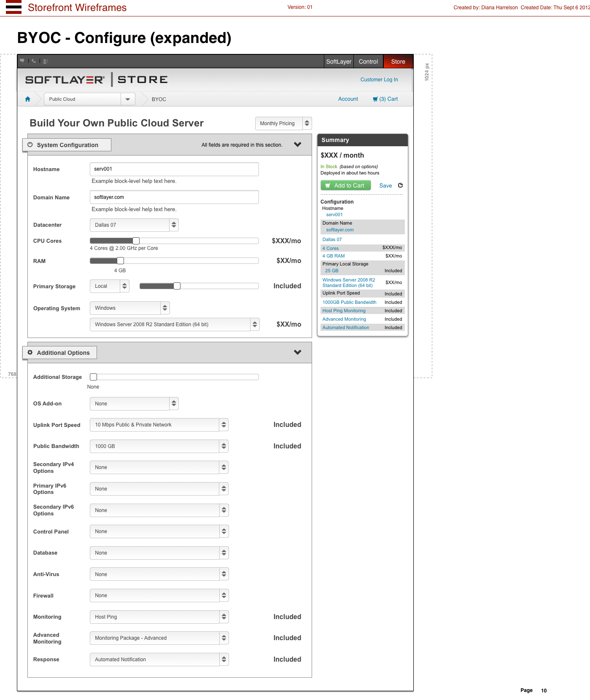The image size is (590, 700).
Task: Open the Advanced Monitoring package dropdown
Action: 159,638
